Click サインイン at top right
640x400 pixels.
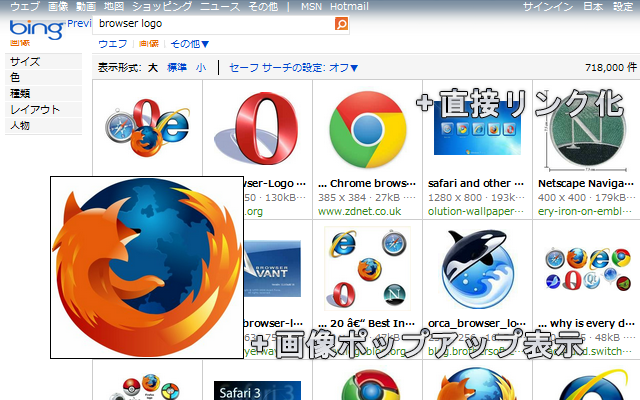point(548,7)
